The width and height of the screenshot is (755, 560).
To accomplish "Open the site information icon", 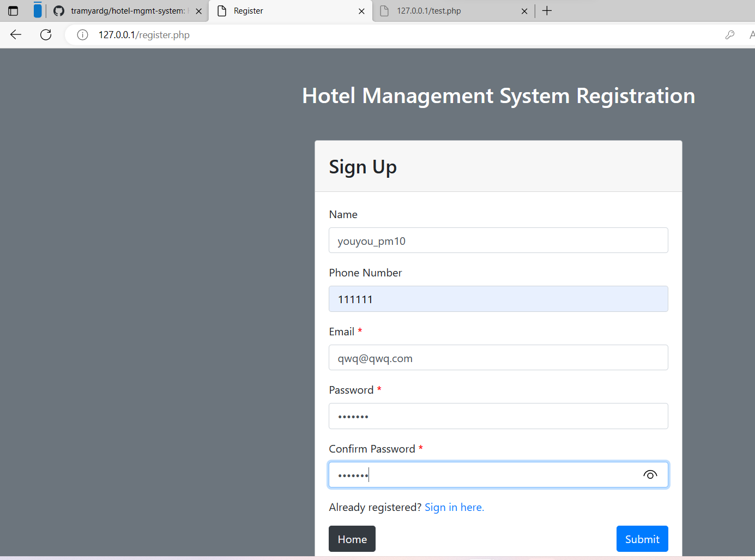I will coord(82,35).
